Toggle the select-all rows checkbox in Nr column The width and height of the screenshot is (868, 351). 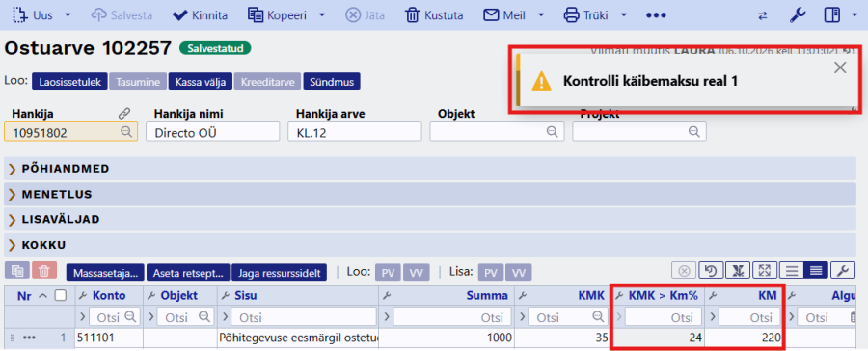coord(61,295)
